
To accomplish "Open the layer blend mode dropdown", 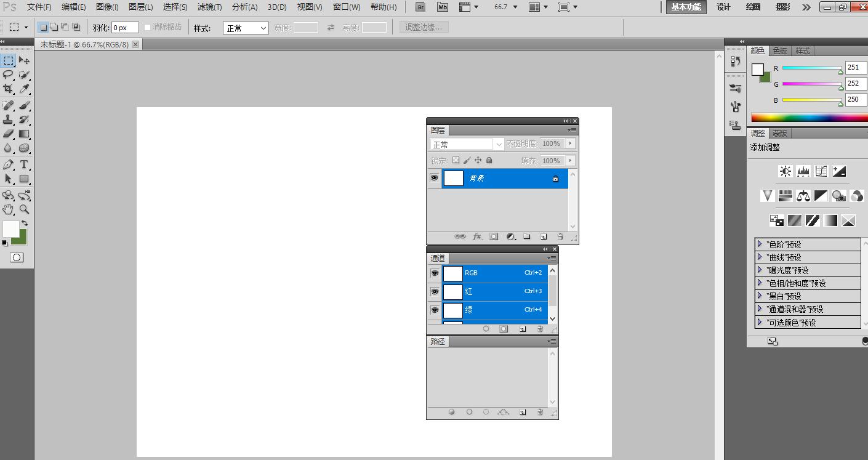I will (467, 144).
